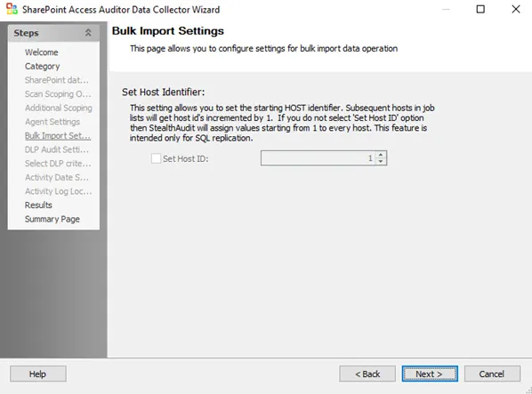The image size is (532, 394).
Task: Cancel the wizard
Action: pos(492,374)
